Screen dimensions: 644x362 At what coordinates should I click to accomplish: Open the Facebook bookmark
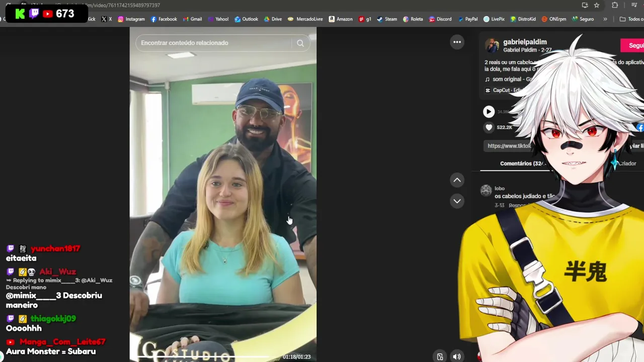[164, 19]
